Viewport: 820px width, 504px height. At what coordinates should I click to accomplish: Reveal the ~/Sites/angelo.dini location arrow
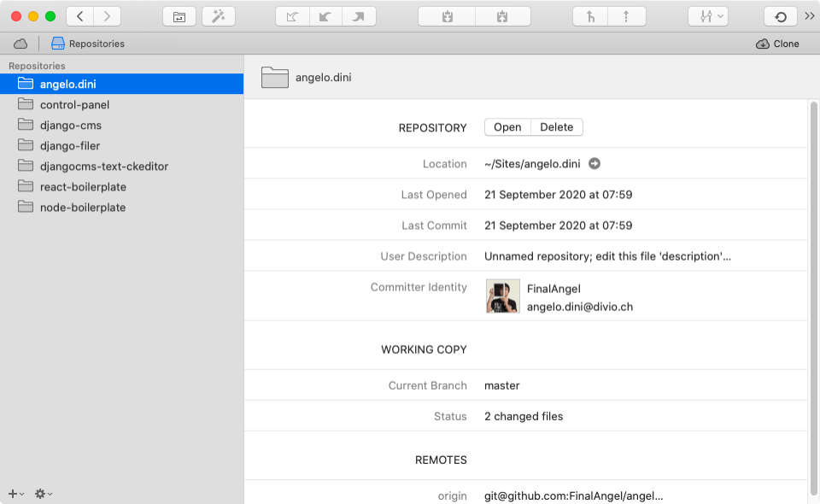coord(595,164)
